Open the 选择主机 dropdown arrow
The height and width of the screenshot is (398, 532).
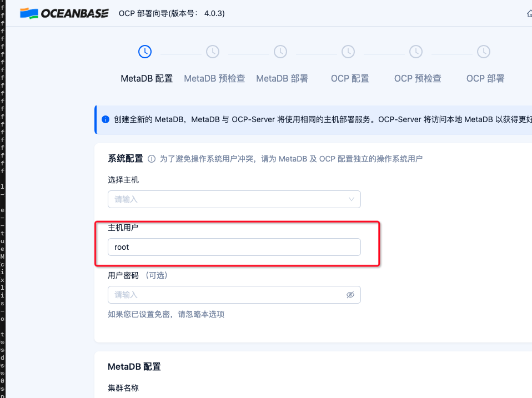click(x=352, y=199)
